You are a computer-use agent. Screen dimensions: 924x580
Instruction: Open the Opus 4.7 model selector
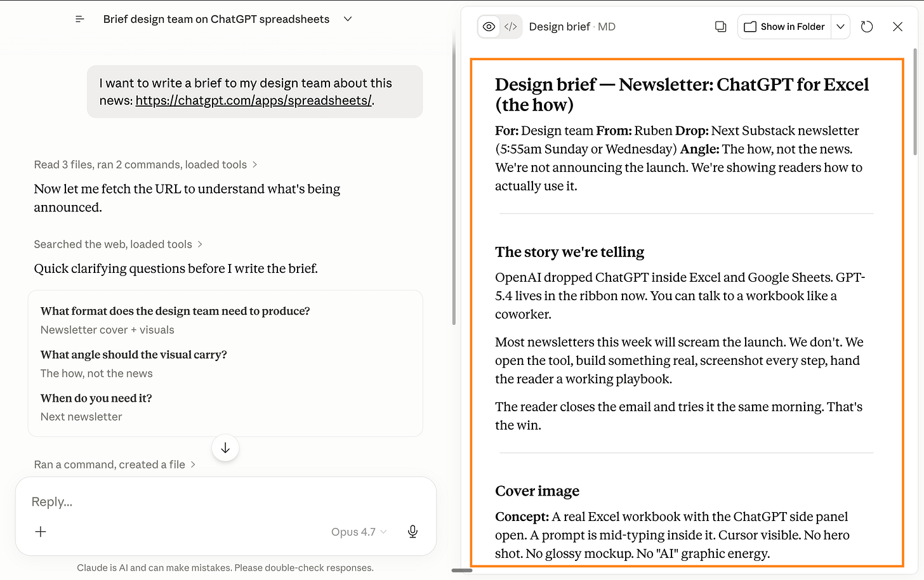click(x=359, y=532)
